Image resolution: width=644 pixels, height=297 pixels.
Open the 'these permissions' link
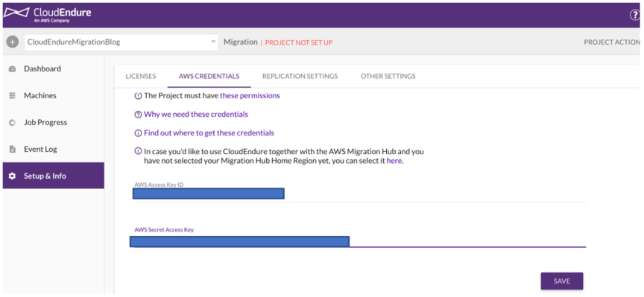point(250,95)
